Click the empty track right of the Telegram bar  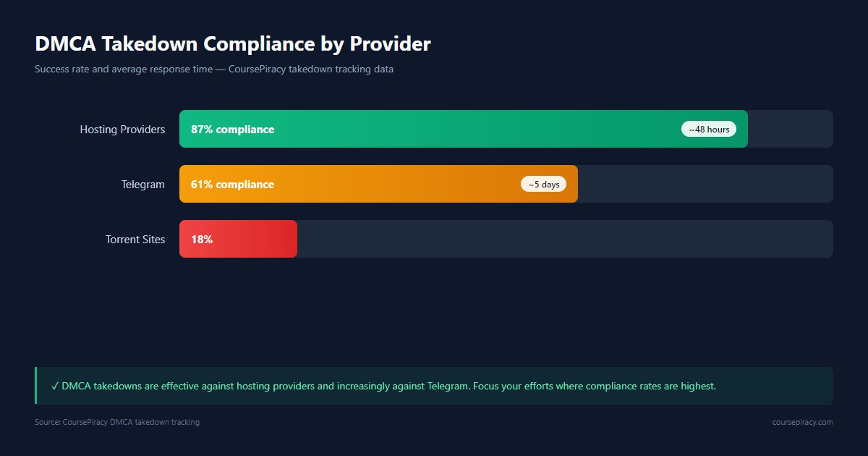click(x=705, y=185)
